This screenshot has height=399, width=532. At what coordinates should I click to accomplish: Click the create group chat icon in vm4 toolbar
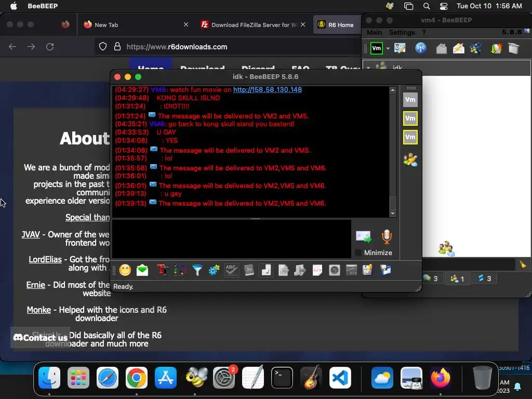[476, 48]
